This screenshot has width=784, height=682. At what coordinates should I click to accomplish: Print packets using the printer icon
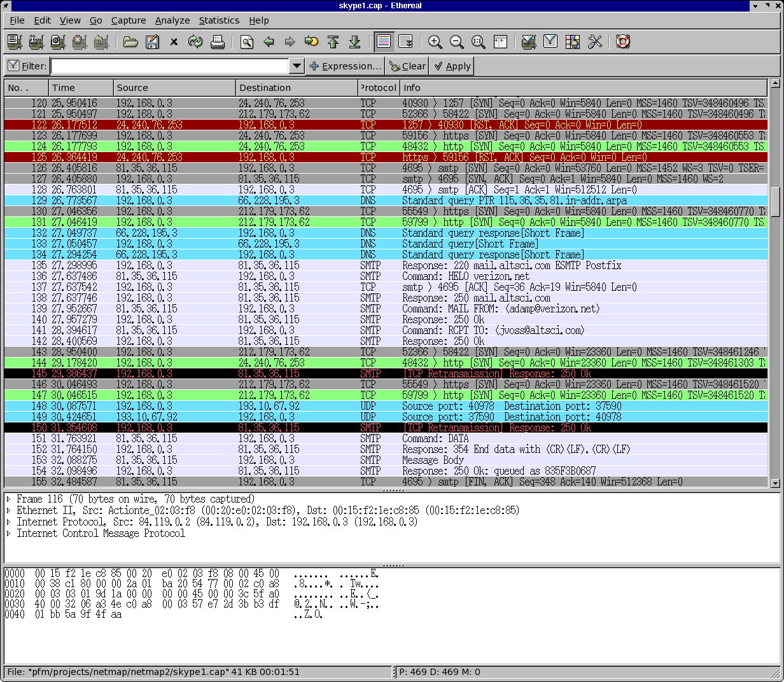218,42
